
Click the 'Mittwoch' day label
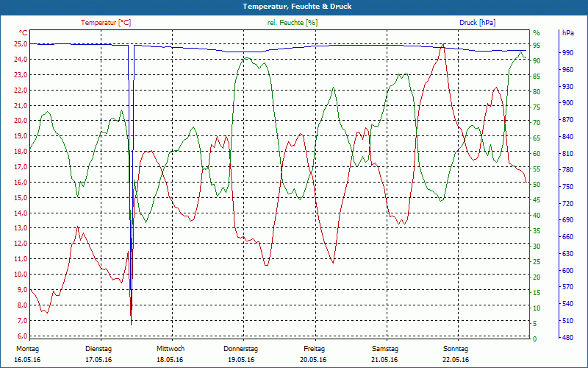[x=171, y=349]
